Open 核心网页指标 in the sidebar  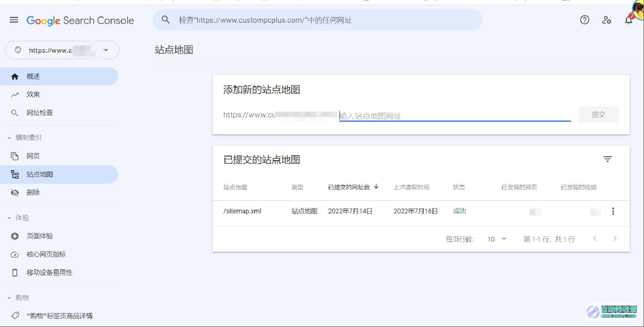tap(59, 255)
